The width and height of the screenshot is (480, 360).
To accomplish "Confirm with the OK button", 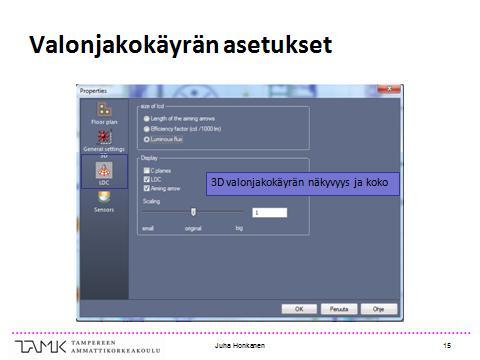I will pos(299,309).
